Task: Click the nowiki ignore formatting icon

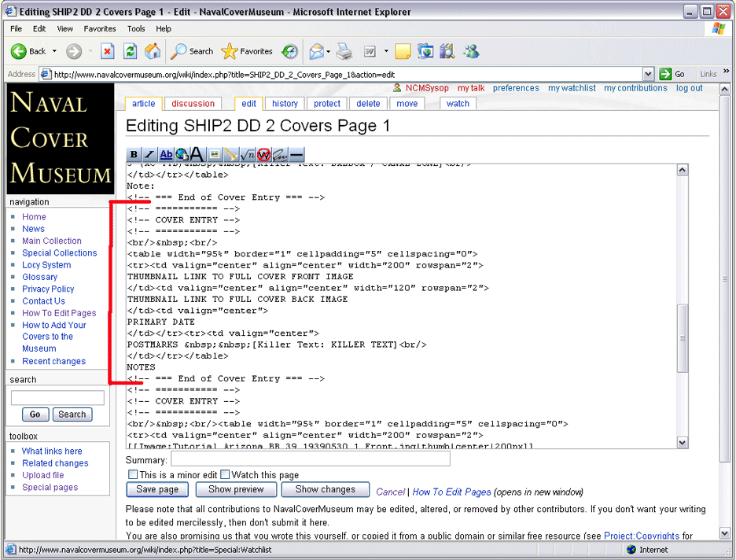Action: point(263,155)
